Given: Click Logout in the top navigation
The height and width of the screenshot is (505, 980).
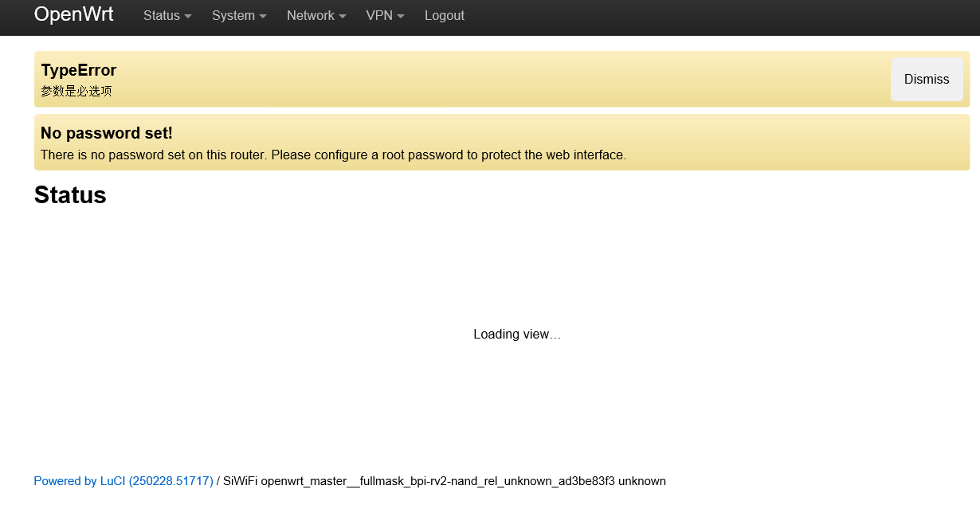Looking at the screenshot, I should coord(445,15).
